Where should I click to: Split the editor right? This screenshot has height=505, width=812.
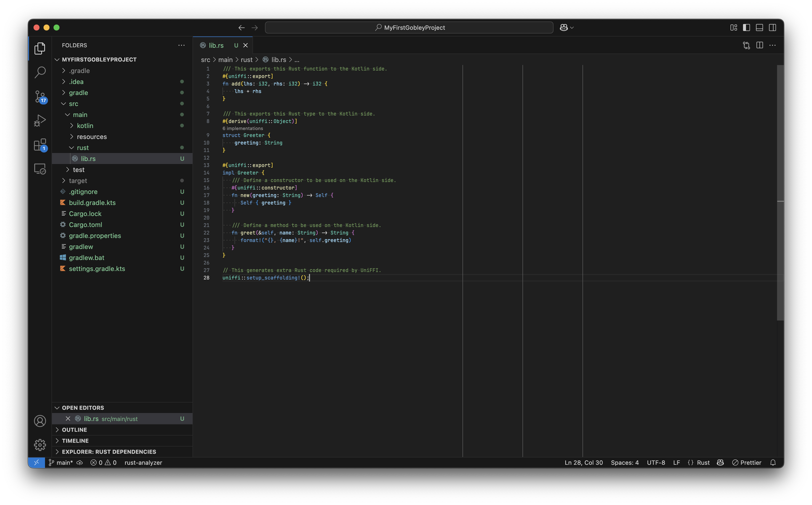tap(759, 45)
